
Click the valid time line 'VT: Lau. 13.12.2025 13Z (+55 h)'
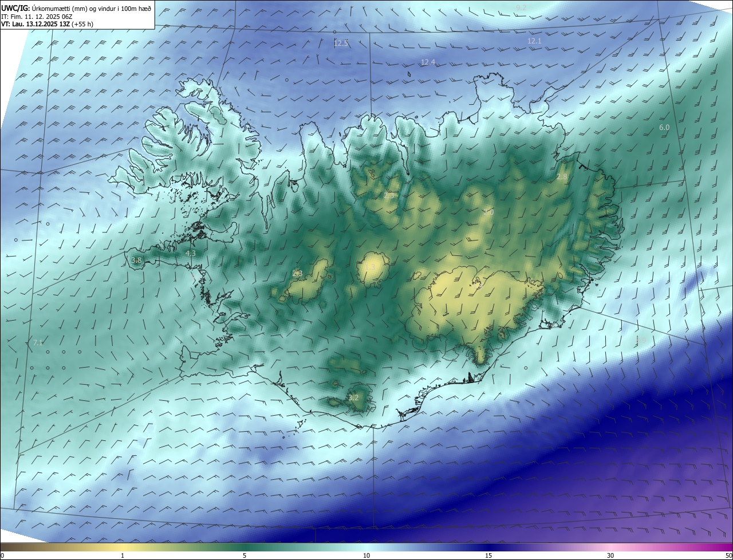coord(47,24)
